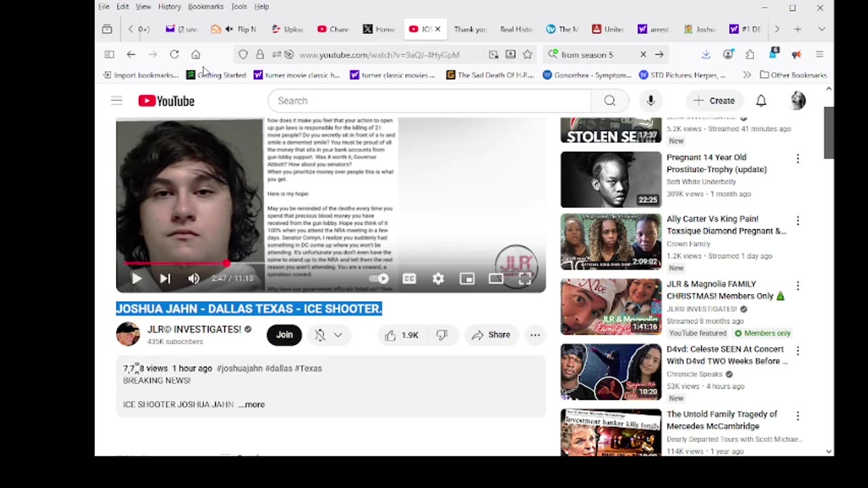Screen dimensions: 868x488
Task: Play the video
Action: pos(136,279)
